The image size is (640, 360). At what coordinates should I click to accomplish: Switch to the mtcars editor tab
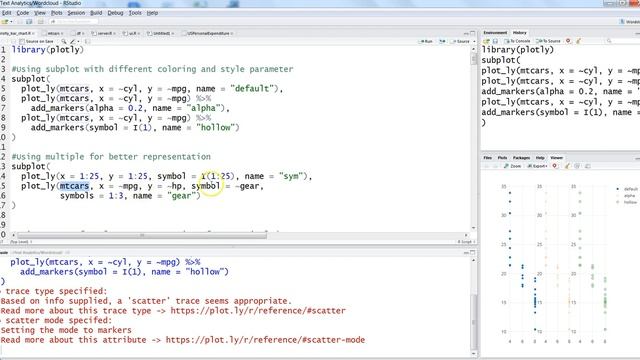[53, 33]
